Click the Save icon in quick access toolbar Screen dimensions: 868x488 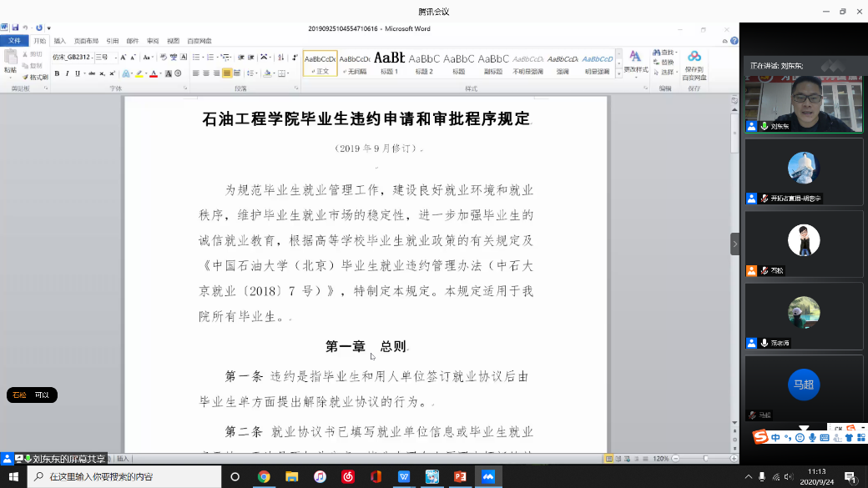tap(15, 28)
